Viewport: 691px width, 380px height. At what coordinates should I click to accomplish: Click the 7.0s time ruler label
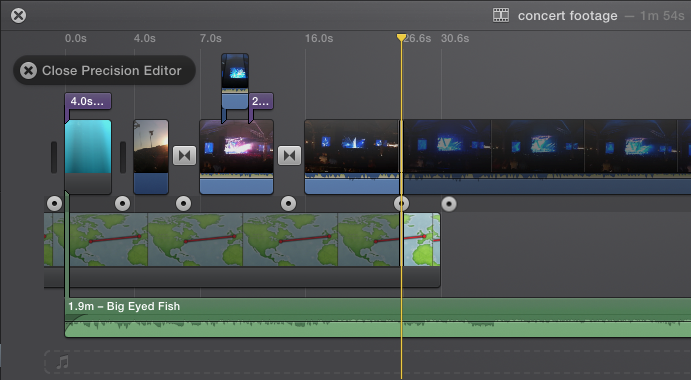click(x=210, y=38)
